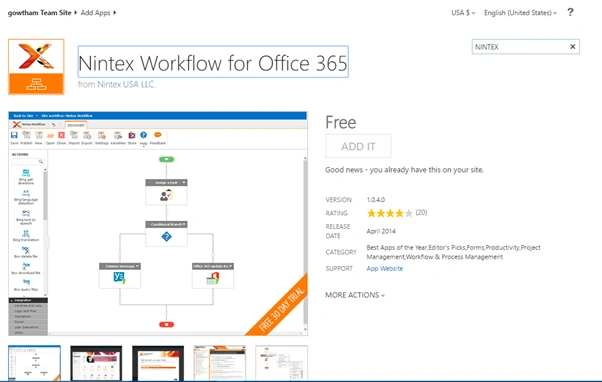Click the help question mark icon
The height and width of the screenshot is (382, 602).
[x=571, y=12]
